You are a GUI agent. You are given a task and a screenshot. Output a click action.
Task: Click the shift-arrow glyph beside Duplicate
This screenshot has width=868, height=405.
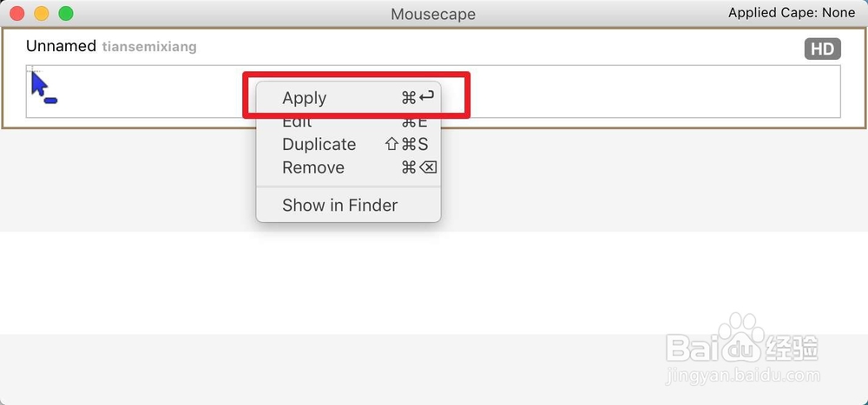(x=391, y=145)
